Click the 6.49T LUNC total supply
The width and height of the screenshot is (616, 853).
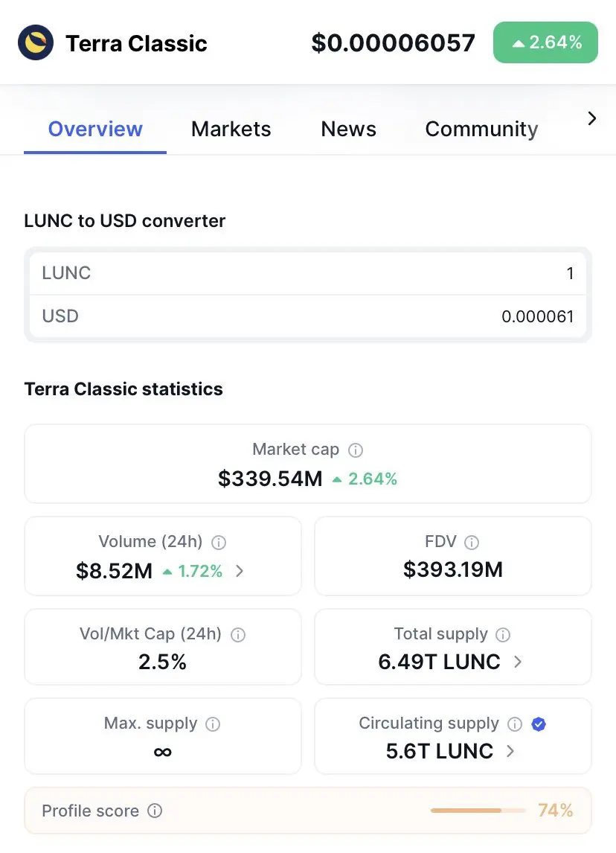[439, 662]
